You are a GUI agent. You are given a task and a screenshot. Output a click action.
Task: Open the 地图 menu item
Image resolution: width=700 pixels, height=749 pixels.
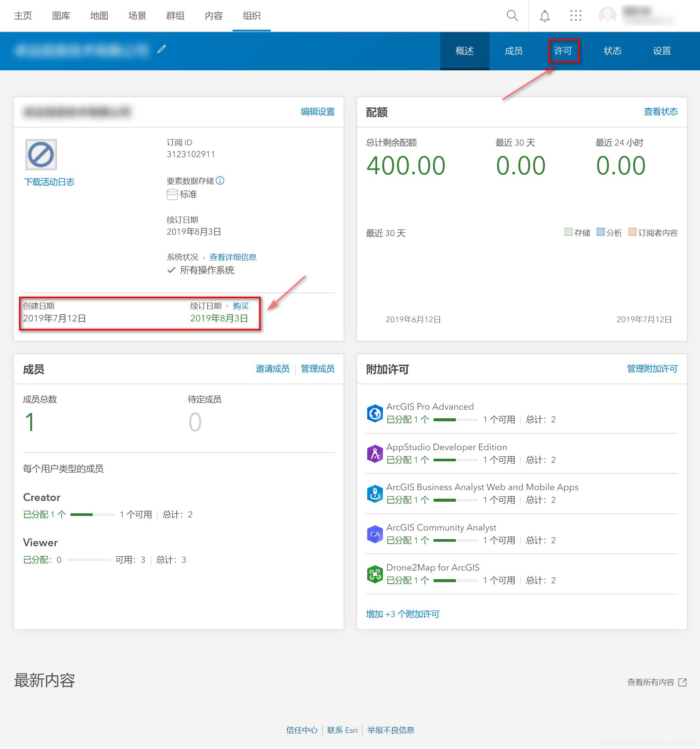click(99, 16)
